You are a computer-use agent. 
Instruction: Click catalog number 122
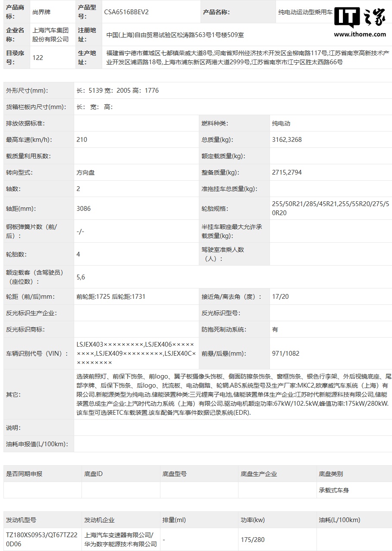(x=38, y=57)
